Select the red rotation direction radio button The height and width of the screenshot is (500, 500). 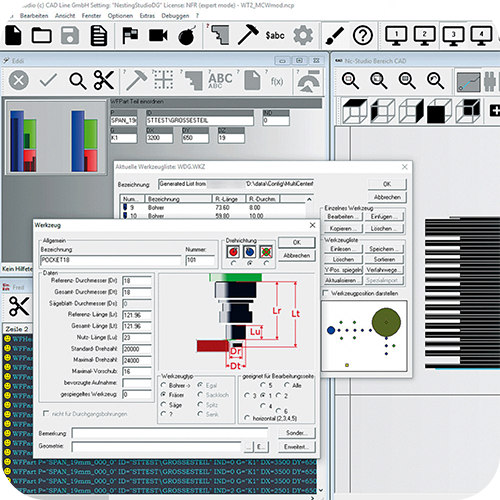[233, 263]
